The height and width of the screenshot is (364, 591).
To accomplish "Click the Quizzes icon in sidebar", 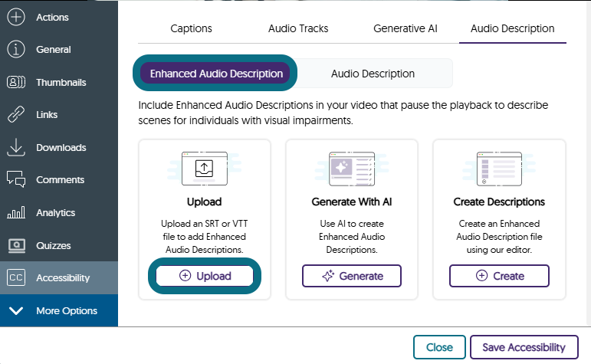I will click(x=16, y=246).
